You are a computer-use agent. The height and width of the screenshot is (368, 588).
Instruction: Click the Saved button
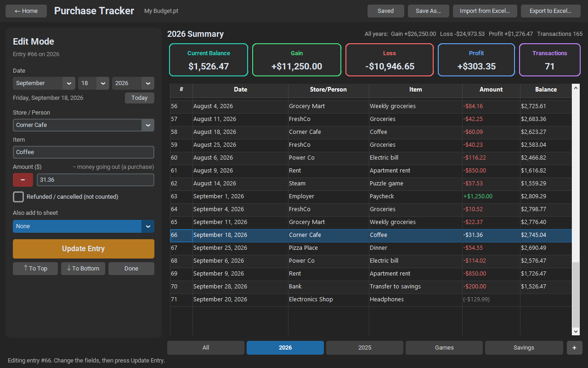386,11
